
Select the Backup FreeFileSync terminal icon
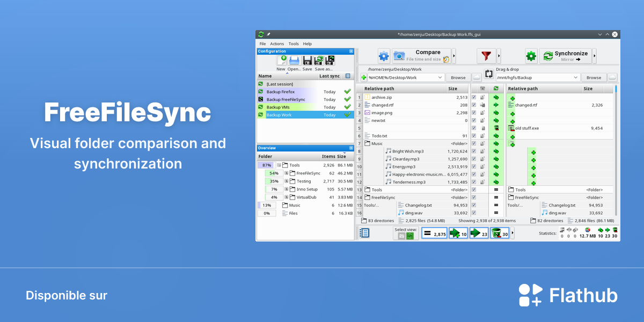pyautogui.click(x=261, y=99)
